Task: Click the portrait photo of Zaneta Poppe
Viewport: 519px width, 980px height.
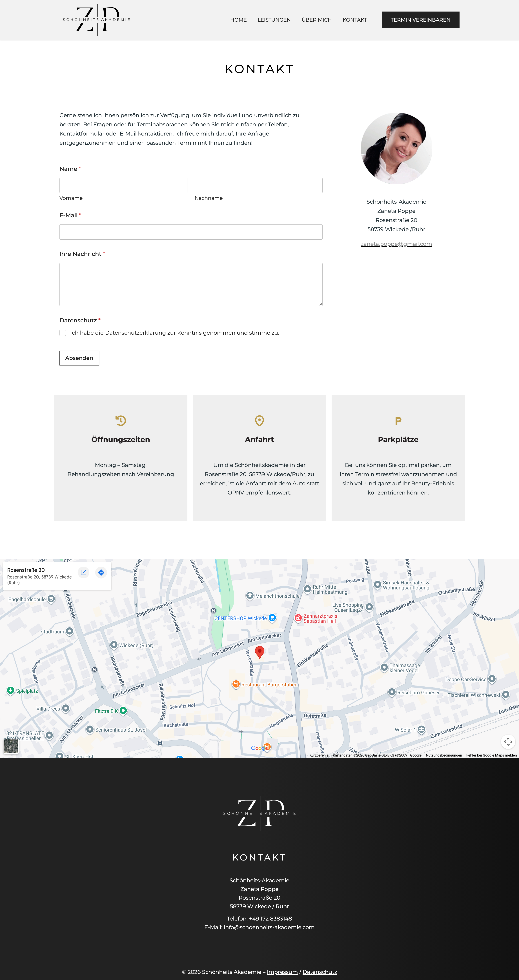Action: click(x=396, y=148)
